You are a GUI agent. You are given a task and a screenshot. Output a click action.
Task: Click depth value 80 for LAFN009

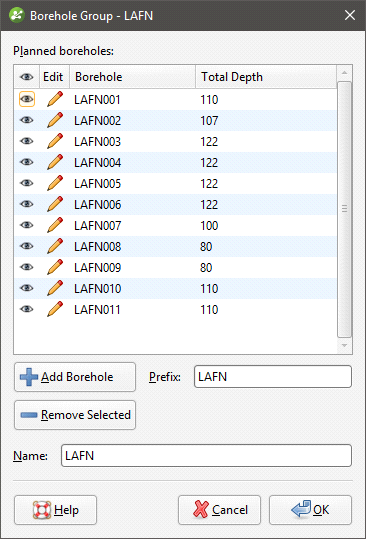[x=206, y=267]
